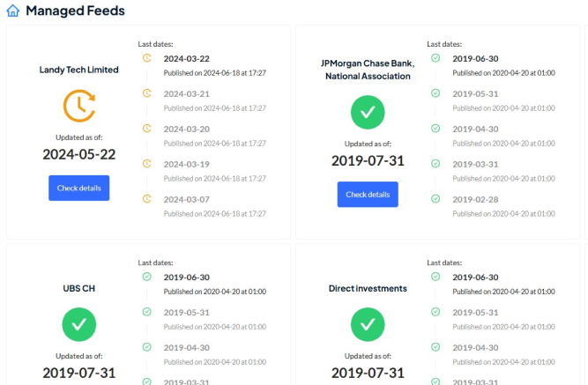Select Direct investments' 2019-06-30 date entry
The height and width of the screenshot is (385, 588).
(x=475, y=278)
